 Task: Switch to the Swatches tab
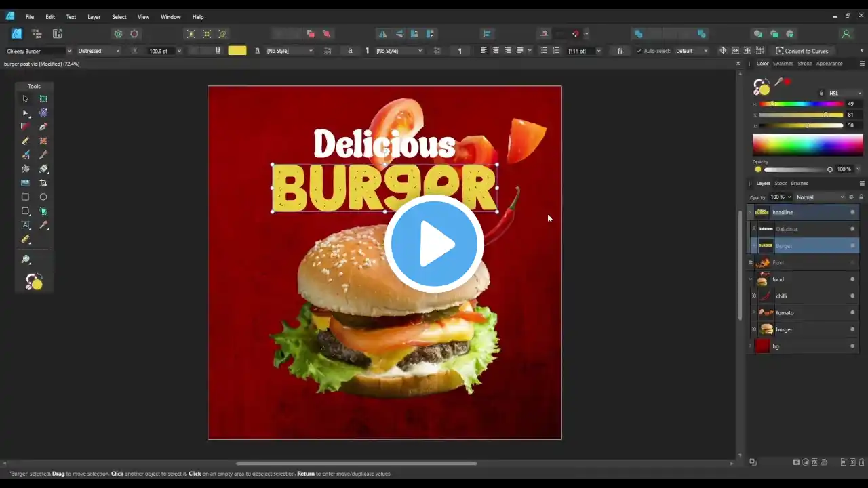(x=783, y=64)
